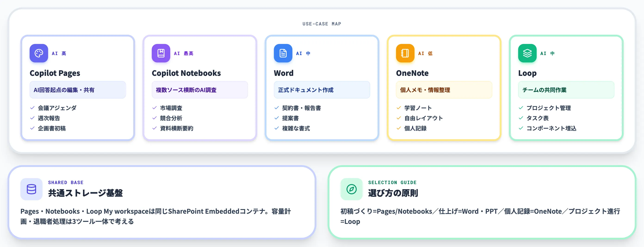
Task: Click the SHARED BASE label
Action: coord(66,182)
